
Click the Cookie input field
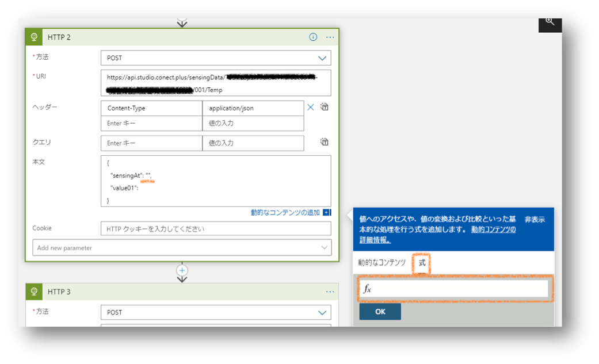coord(216,228)
